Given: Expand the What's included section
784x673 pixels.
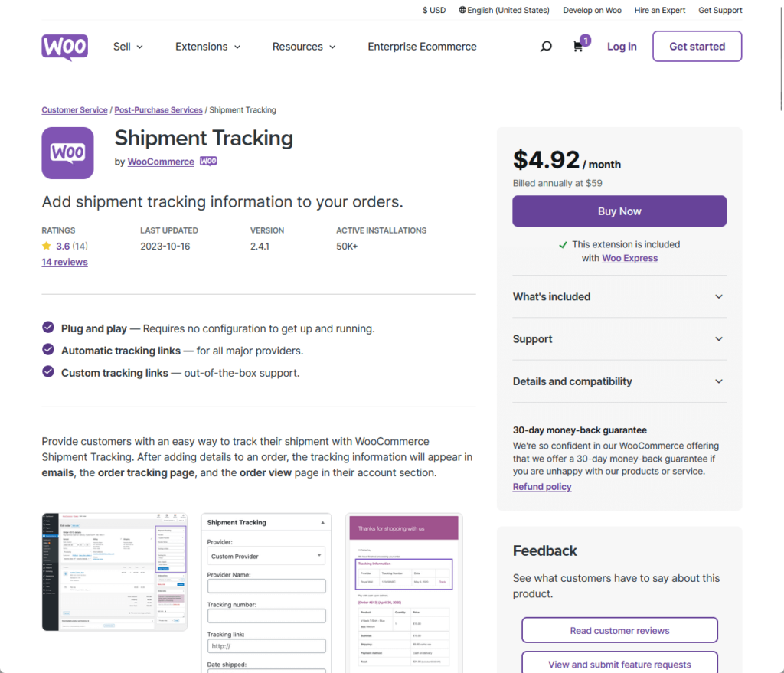Looking at the screenshot, I should (619, 296).
